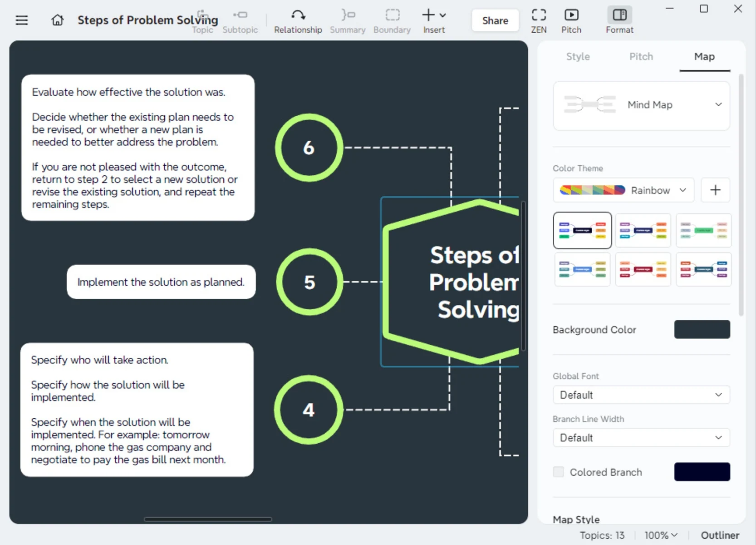Viewport: 756px width, 545px height.
Task: Select the navy-center theme thumbnail
Action: (x=643, y=230)
